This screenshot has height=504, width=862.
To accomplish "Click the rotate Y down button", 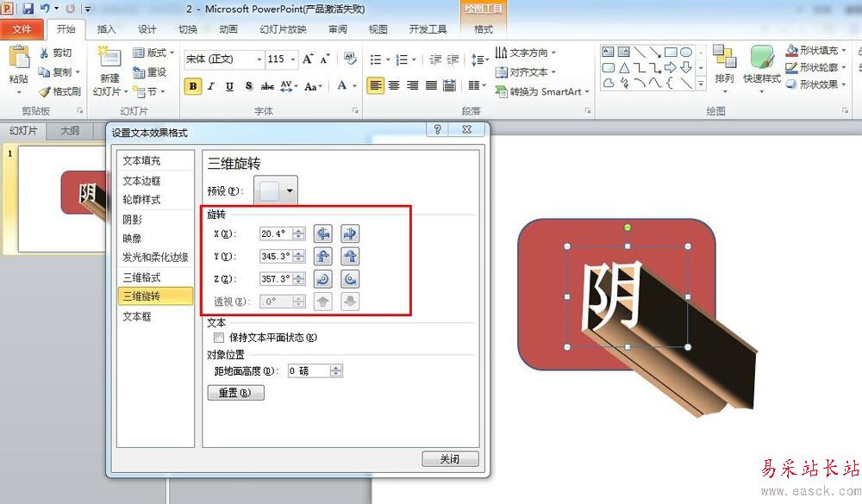I will point(350,256).
